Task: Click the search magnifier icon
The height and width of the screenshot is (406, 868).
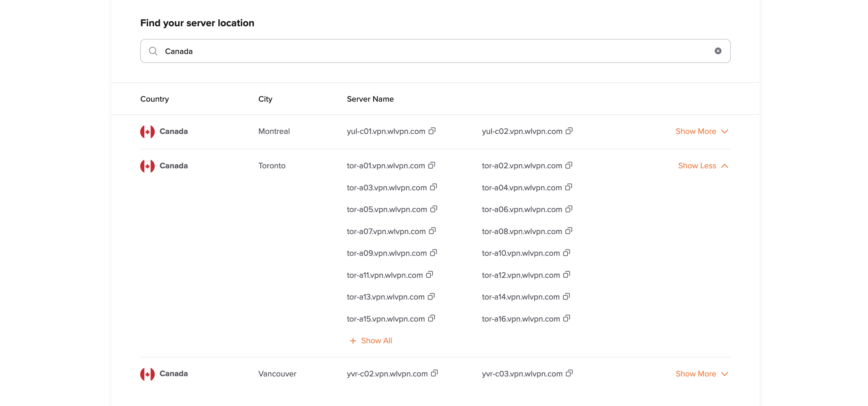Action: pyautogui.click(x=153, y=51)
